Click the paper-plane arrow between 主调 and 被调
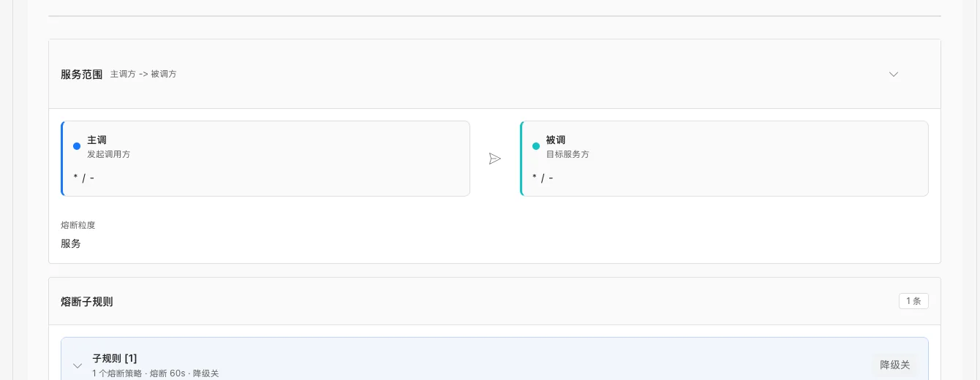 [495, 159]
